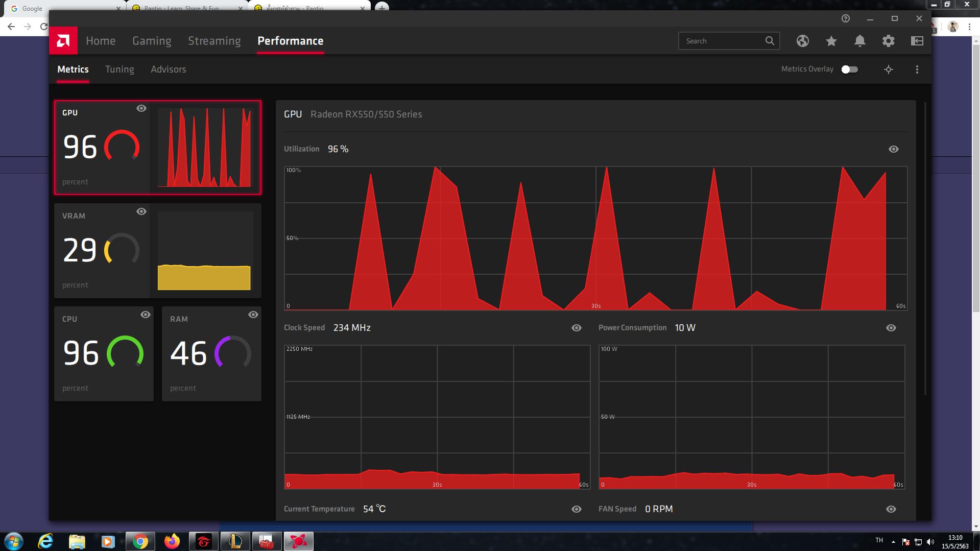
Task: Click the 0 RPM fan speed value
Action: pos(659,509)
